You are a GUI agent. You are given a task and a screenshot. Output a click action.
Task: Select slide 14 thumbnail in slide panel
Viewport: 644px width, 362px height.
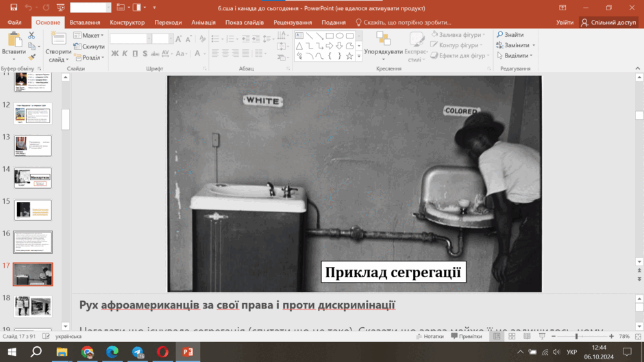click(x=33, y=178)
